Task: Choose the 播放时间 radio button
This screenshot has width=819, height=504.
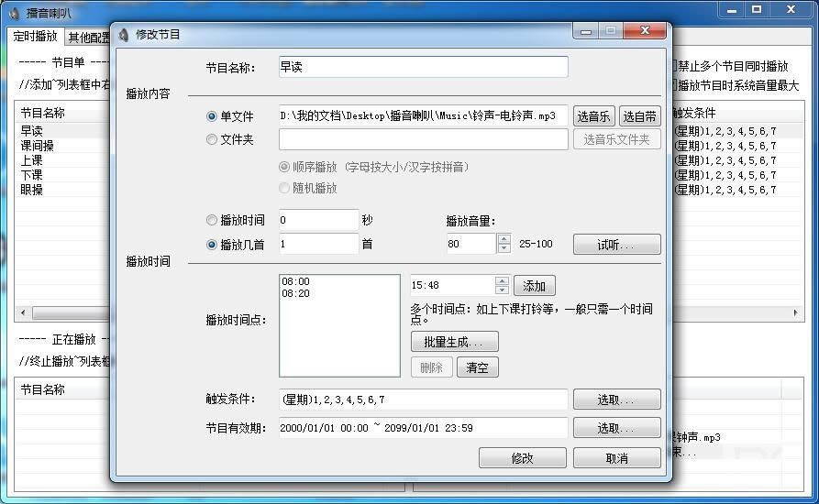Action: click(x=212, y=221)
